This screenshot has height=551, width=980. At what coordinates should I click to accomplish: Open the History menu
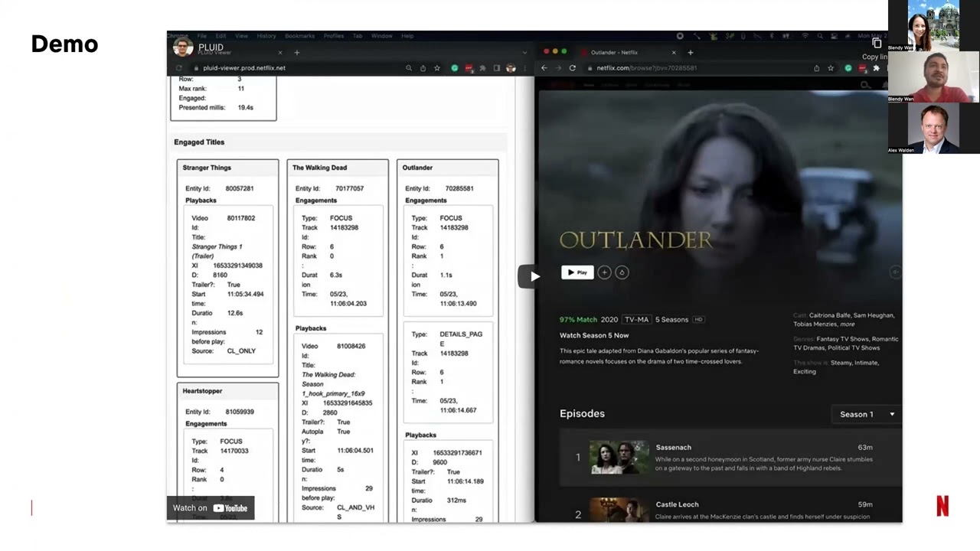pyautogui.click(x=266, y=36)
